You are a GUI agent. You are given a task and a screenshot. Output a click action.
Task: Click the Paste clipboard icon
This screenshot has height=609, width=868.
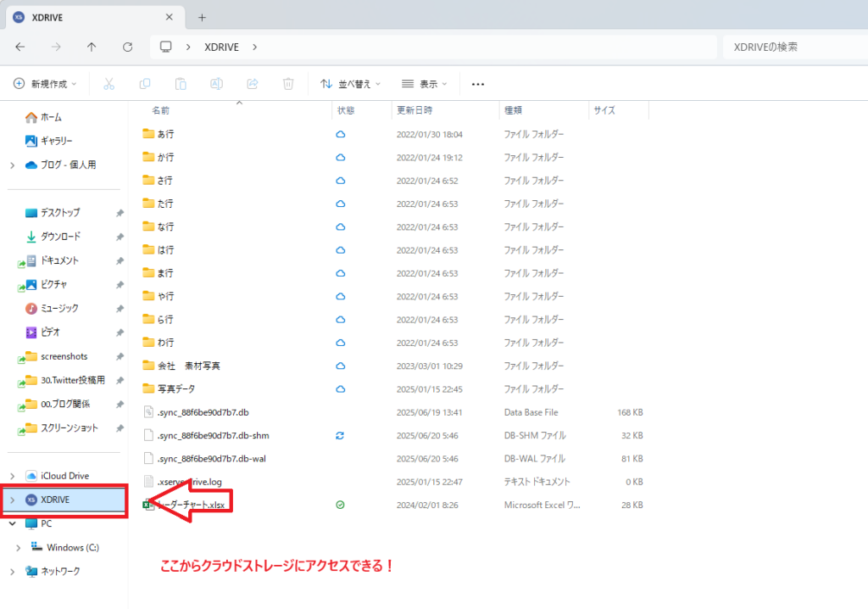(181, 84)
